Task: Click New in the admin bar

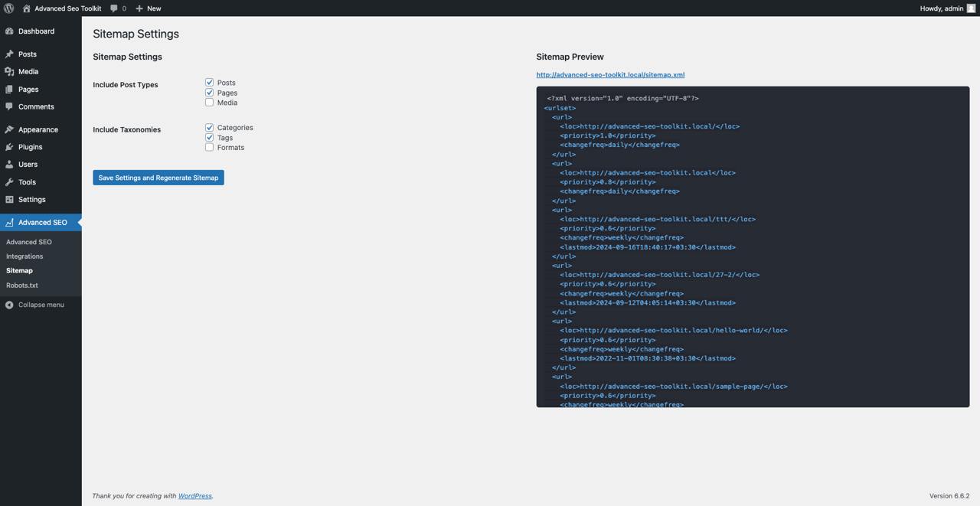Action: [x=154, y=8]
